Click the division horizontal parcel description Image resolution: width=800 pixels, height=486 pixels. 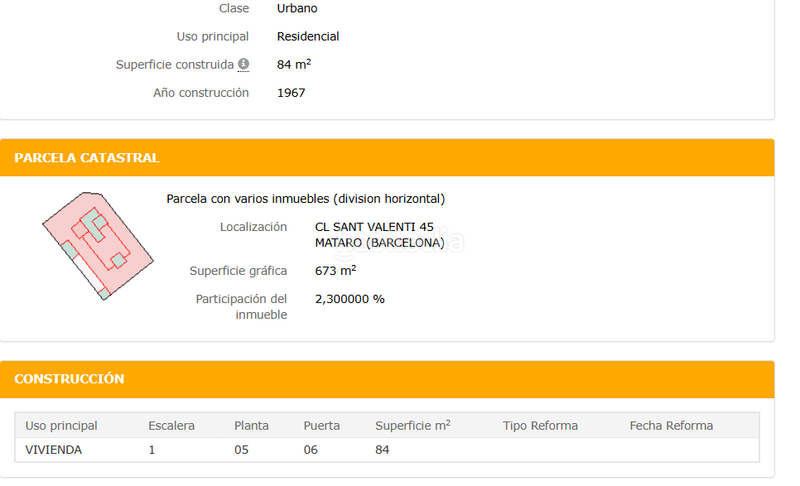pyautogui.click(x=305, y=199)
